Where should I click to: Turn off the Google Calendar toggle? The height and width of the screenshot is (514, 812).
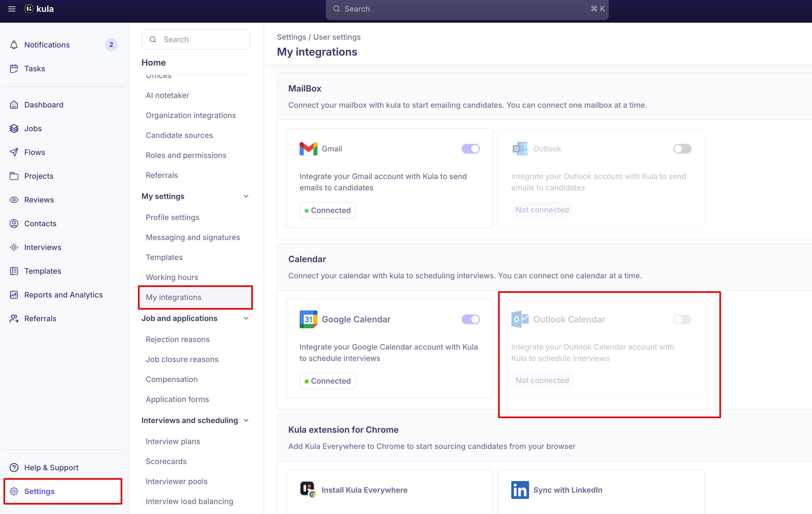(471, 319)
